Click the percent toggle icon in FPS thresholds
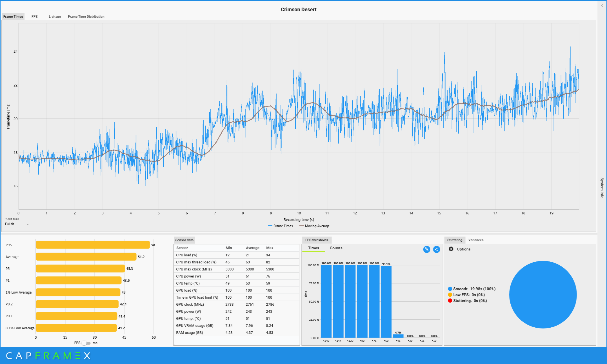The height and width of the screenshot is (364, 607). 426,249
